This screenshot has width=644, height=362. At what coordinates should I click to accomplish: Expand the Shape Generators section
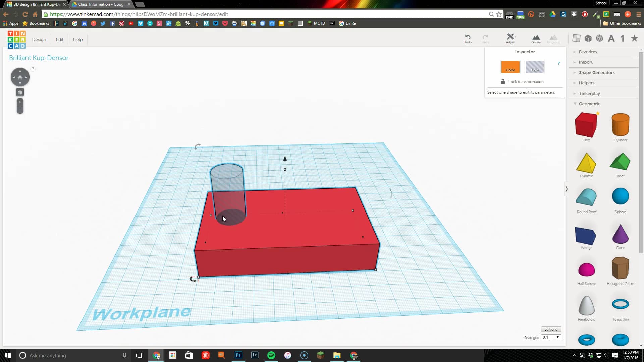(596, 72)
